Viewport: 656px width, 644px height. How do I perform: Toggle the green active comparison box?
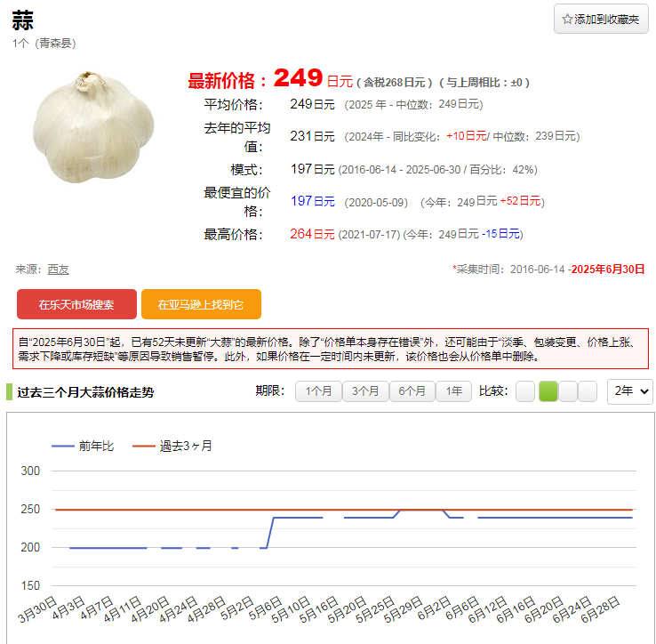point(548,391)
